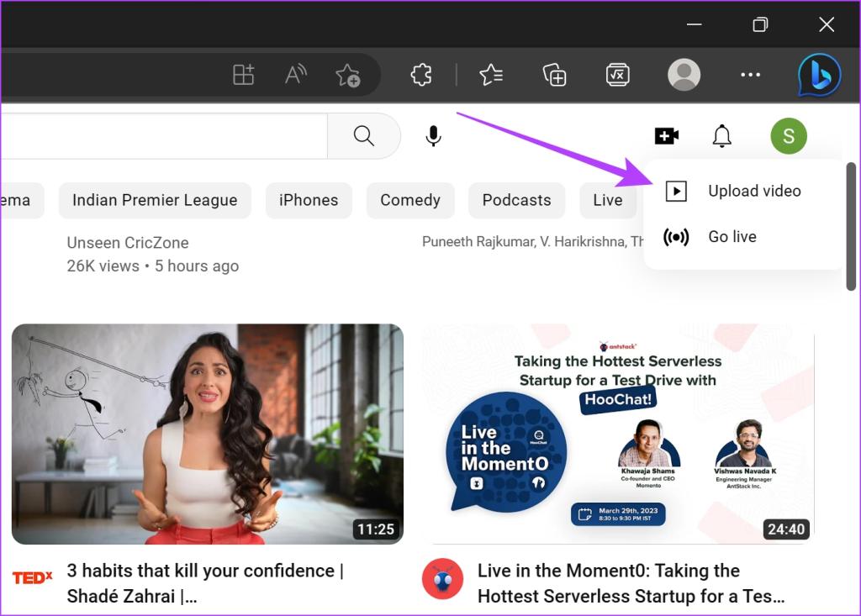Image resolution: width=861 pixels, height=616 pixels.
Task: Click the YouTube search magnifier button
Action: pos(363,135)
